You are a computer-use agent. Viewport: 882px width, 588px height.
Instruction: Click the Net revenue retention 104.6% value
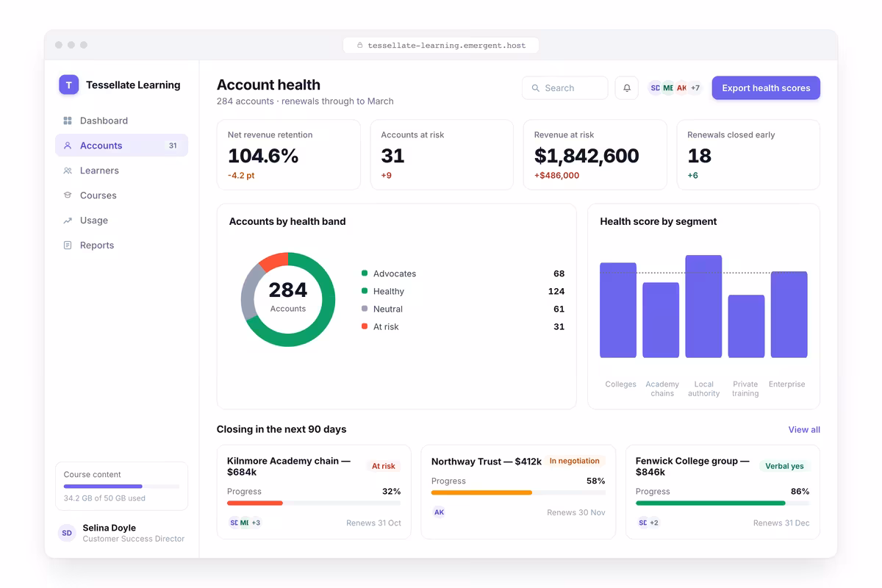pyautogui.click(x=263, y=156)
